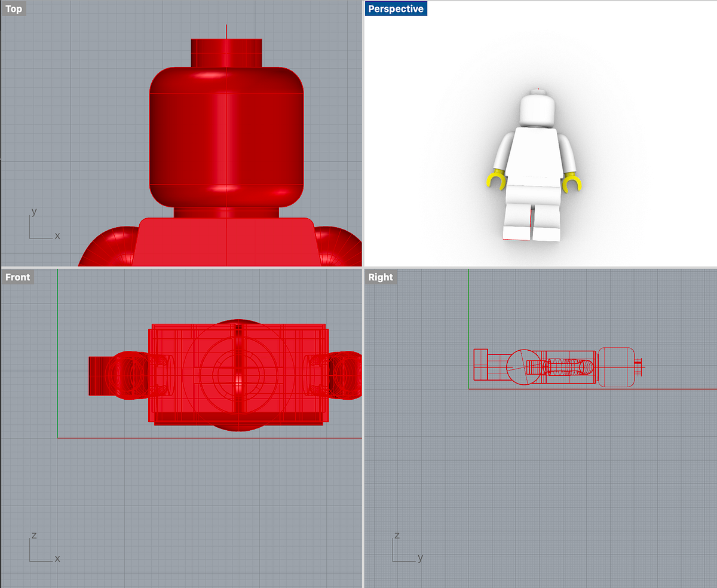Click the red wireframe body in Front view
This screenshot has height=588, width=717.
click(238, 375)
